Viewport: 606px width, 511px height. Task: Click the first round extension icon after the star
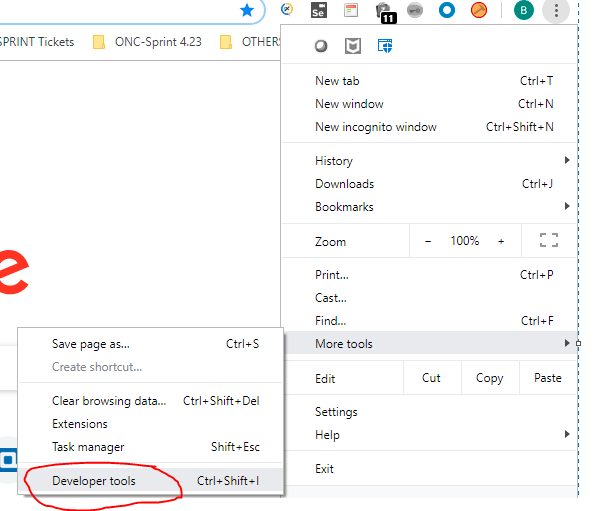[x=287, y=9]
